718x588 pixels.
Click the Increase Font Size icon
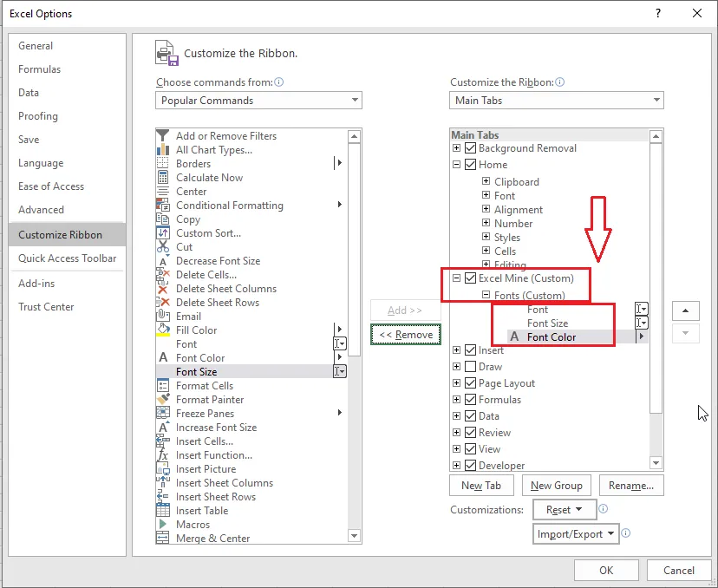162,427
